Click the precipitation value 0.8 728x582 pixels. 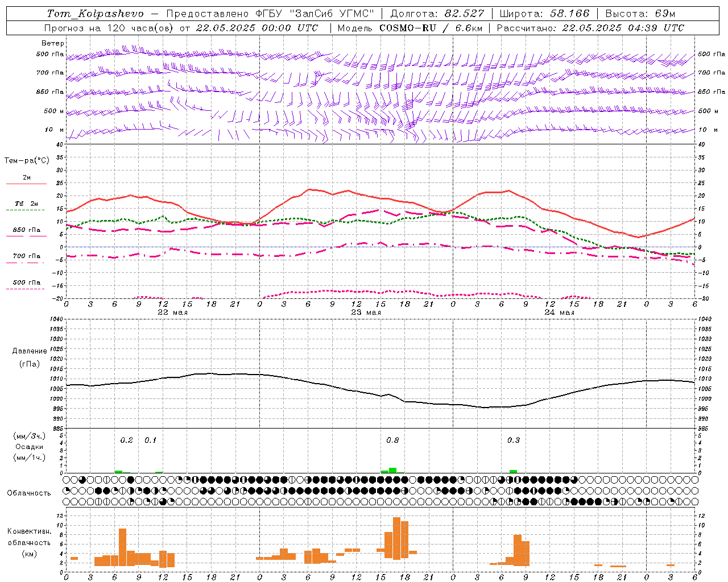coord(392,440)
